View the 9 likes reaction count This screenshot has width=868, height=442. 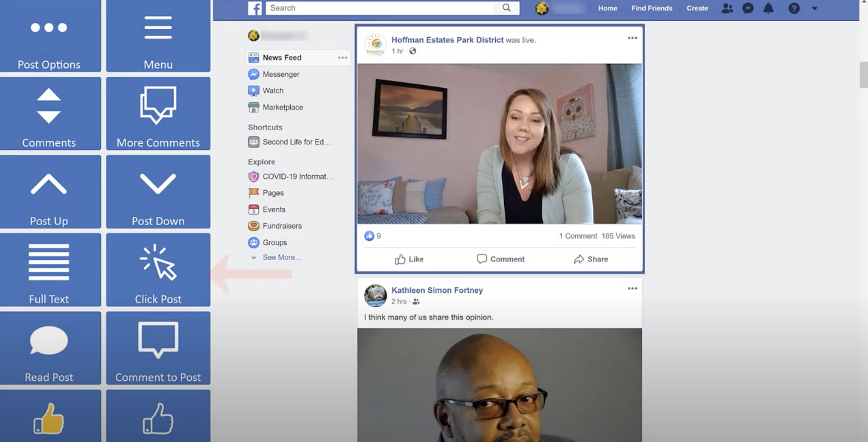pos(372,236)
